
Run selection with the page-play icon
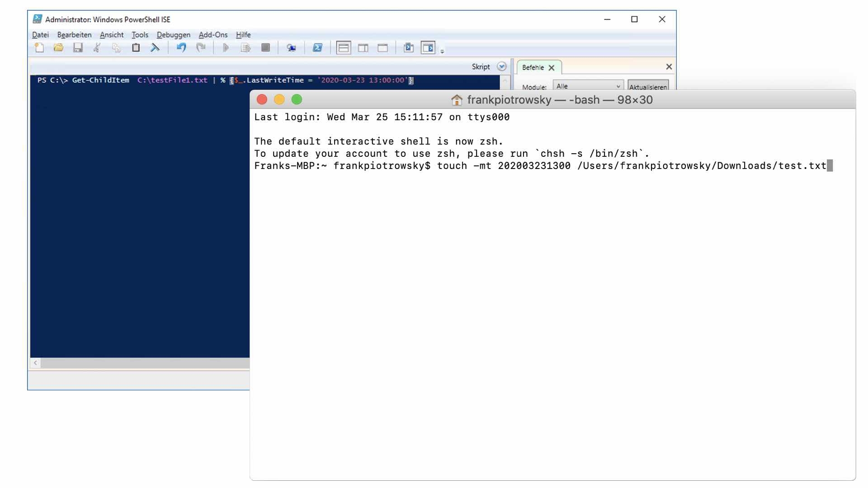coord(245,47)
